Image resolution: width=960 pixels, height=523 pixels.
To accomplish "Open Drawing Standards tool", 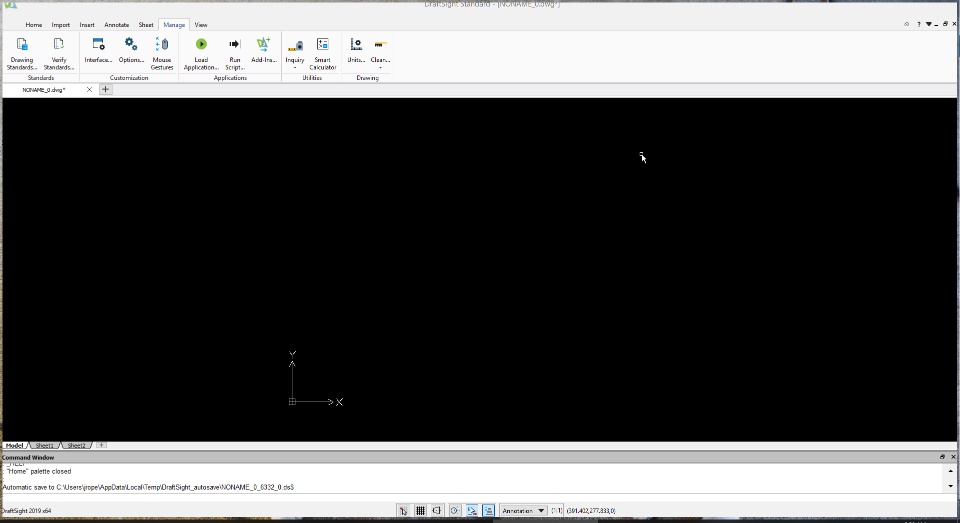I will click(22, 53).
